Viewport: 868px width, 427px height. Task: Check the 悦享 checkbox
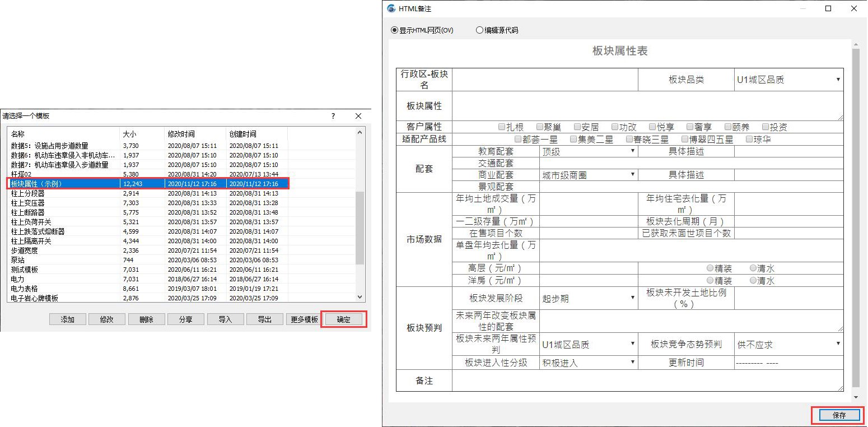652,127
